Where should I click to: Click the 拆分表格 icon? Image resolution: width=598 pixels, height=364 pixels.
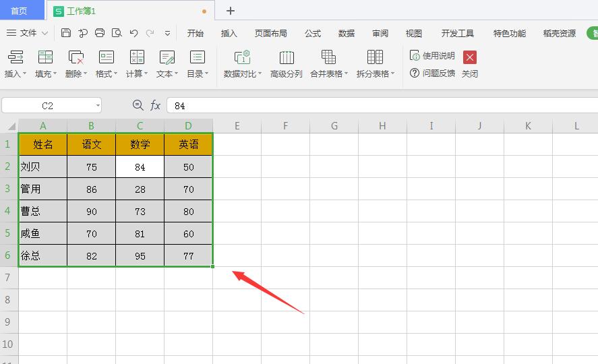click(x=375, y=57)
